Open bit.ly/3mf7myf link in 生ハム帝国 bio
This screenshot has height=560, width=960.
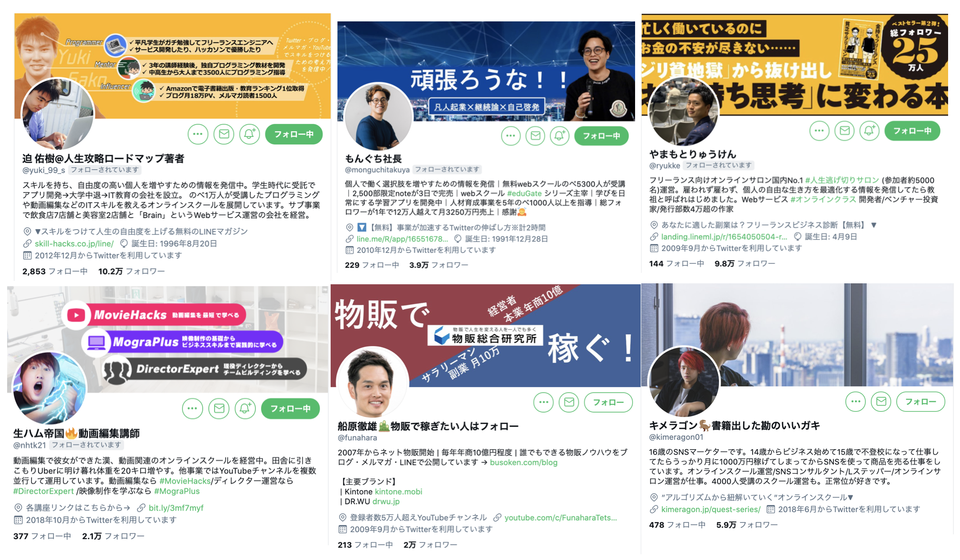[176, 508]
